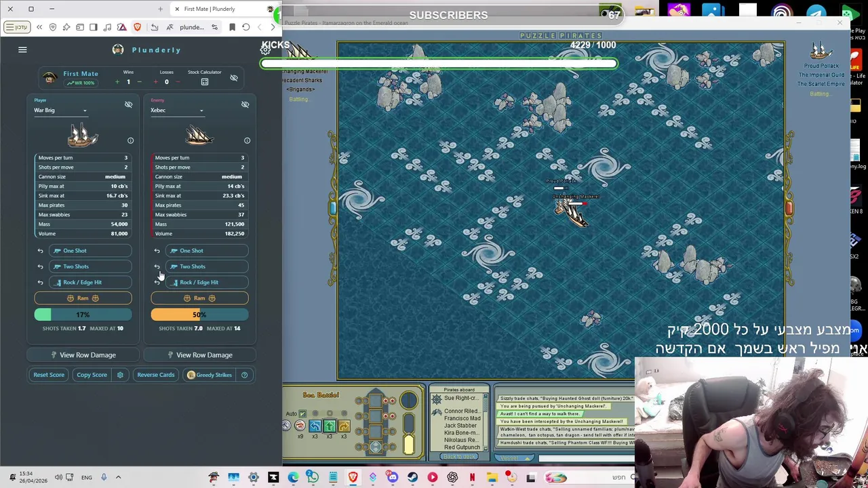Click the Reverse Cards button
The width and height of the screenshot is (868, 488).
point(155,375)
